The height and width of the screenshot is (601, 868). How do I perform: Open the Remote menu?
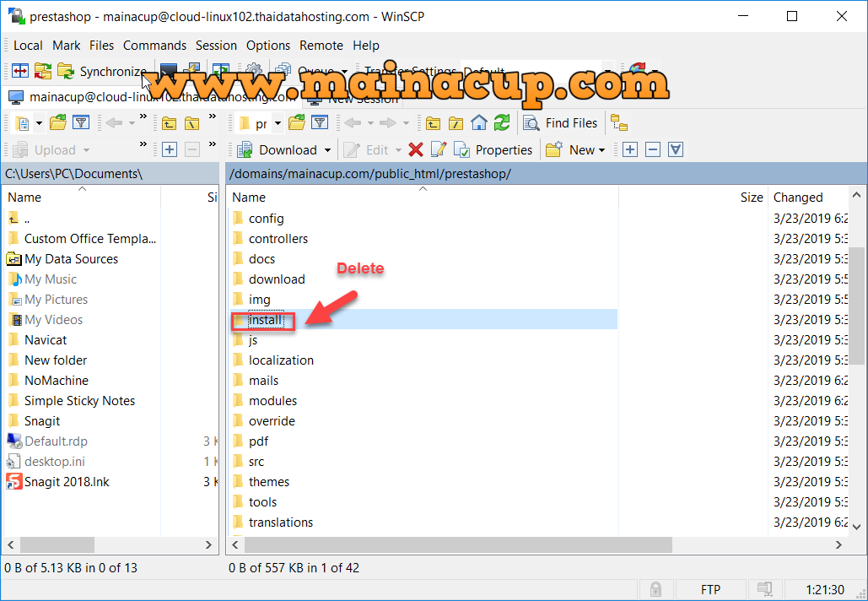click(321, 46)
